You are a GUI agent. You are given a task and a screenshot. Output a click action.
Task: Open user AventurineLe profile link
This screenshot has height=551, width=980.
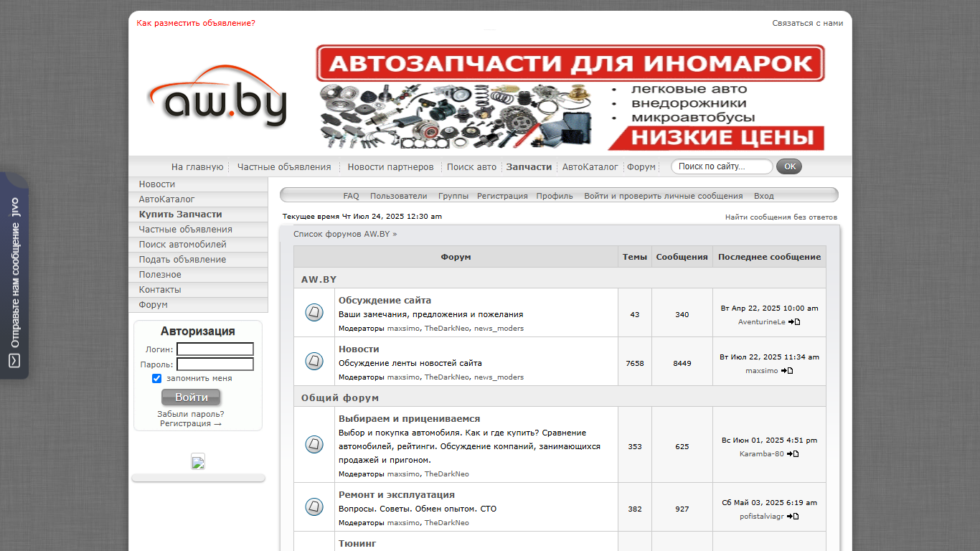point(762,322)
